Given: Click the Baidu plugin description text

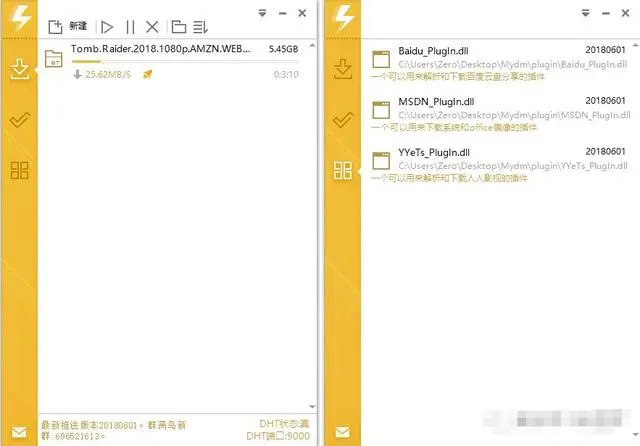Looking at the screenshot, I should pyautogui.click(x=458, y=76).
